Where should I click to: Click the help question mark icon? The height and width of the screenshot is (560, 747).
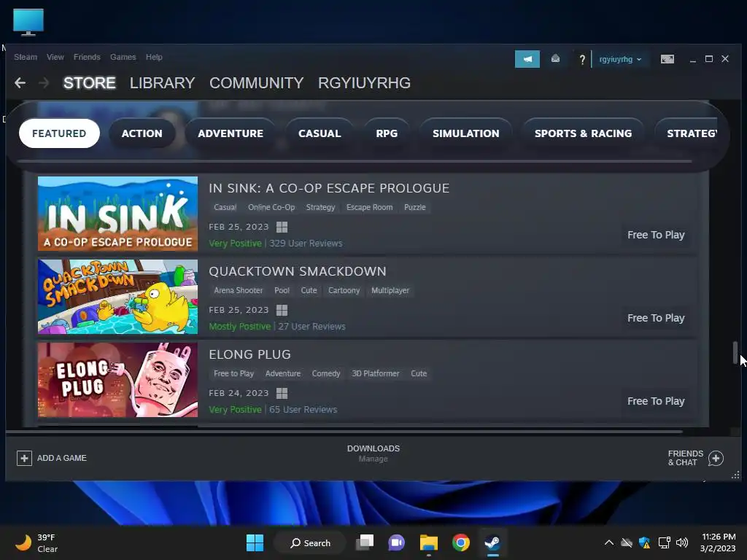tap(581, 60)
